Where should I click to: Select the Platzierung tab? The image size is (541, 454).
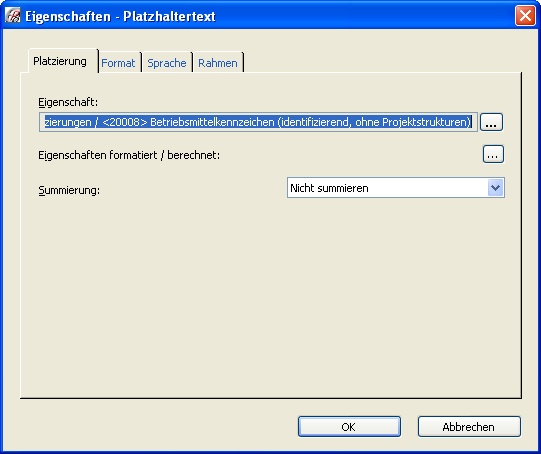[60, 61]
